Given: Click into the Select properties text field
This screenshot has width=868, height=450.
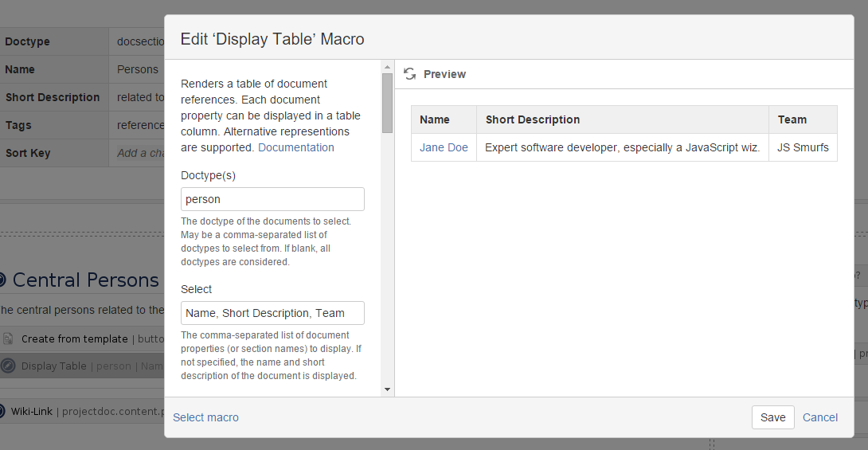Looking at the screenshot, I should tap(272, 313).
